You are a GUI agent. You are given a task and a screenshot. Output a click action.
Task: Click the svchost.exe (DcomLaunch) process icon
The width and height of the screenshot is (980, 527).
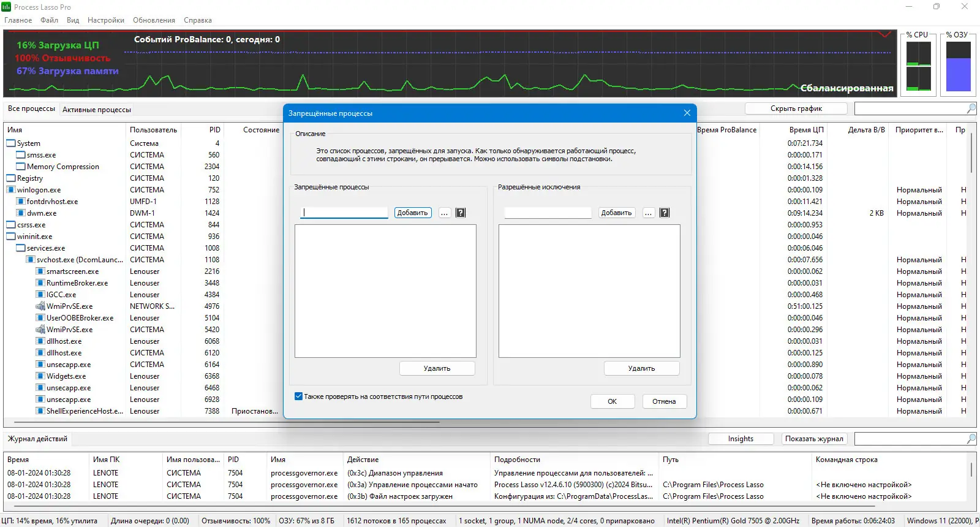click(x=31, y=260)
